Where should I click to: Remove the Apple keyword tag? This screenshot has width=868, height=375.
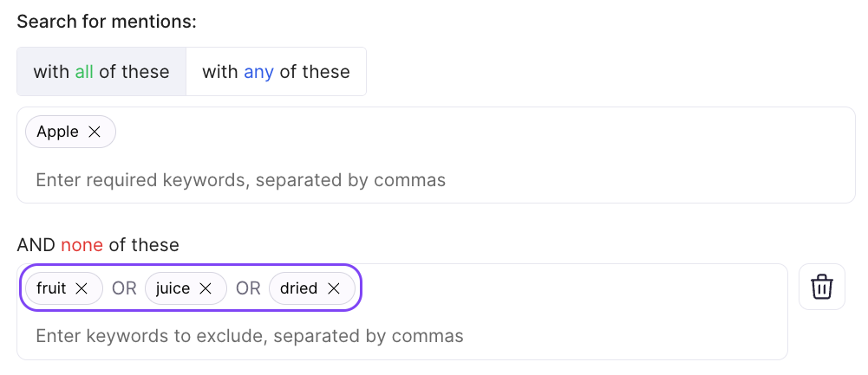[95, 132]
